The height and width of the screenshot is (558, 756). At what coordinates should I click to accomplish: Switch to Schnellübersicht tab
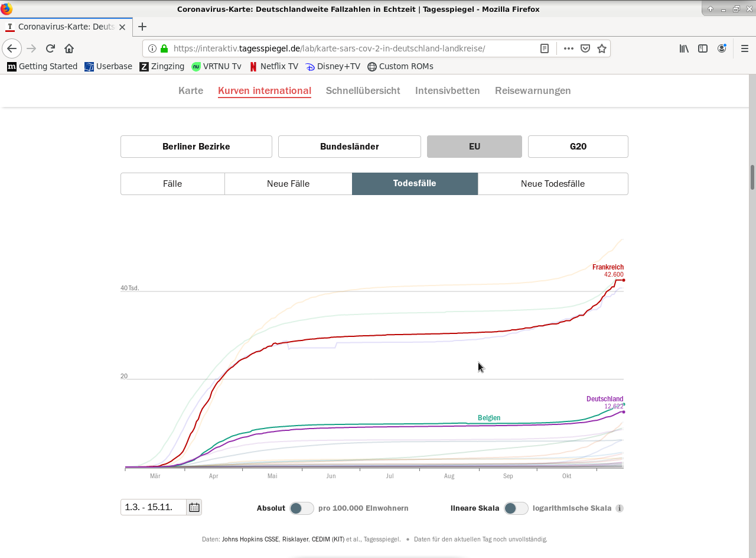pos(363,90)
